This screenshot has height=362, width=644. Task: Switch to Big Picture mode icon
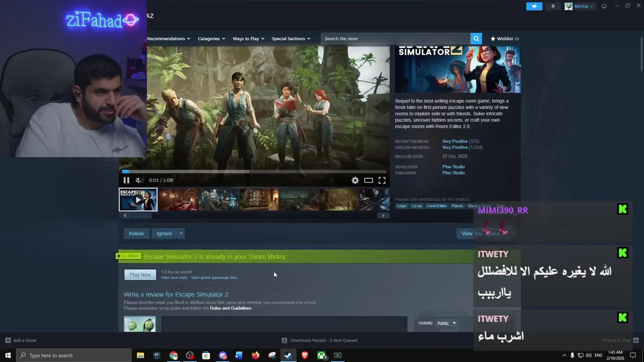coord(604,6)
